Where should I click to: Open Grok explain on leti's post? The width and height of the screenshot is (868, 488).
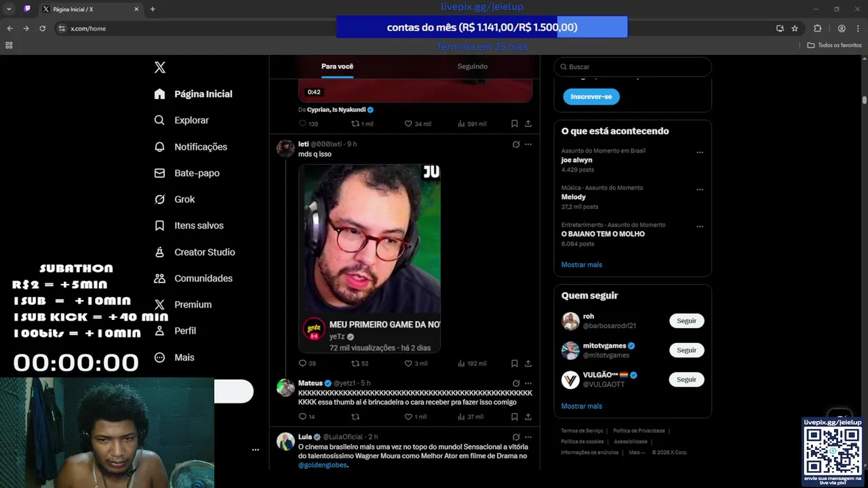pyautogui.click(x=516, y=144)
